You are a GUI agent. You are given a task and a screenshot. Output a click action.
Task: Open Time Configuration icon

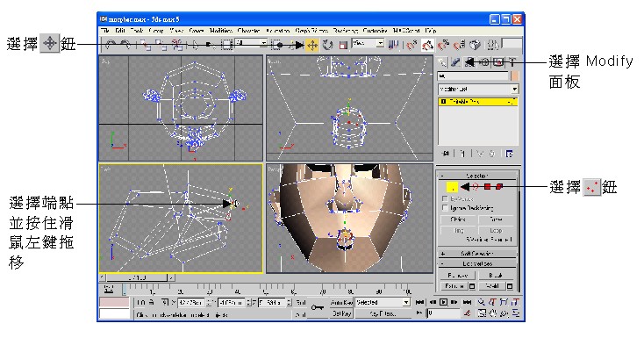(468, 313)
